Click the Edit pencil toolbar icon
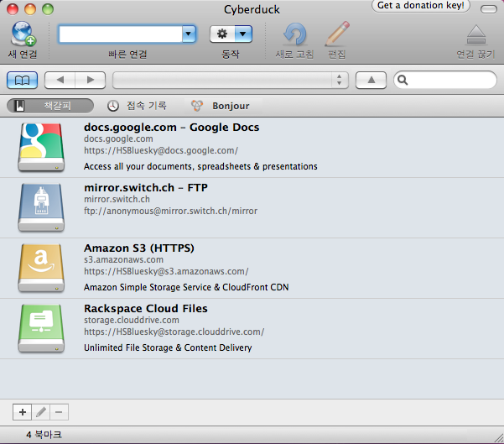The width and height of the screenshot is (504, 444). (x=337, y=34)
